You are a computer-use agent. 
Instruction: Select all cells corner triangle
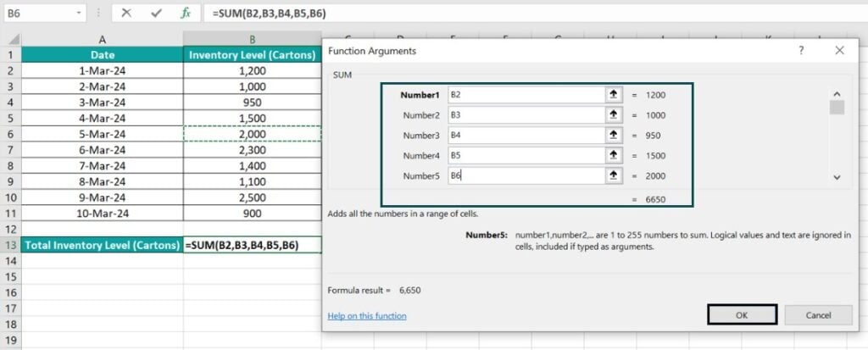[x=14, y=40]
